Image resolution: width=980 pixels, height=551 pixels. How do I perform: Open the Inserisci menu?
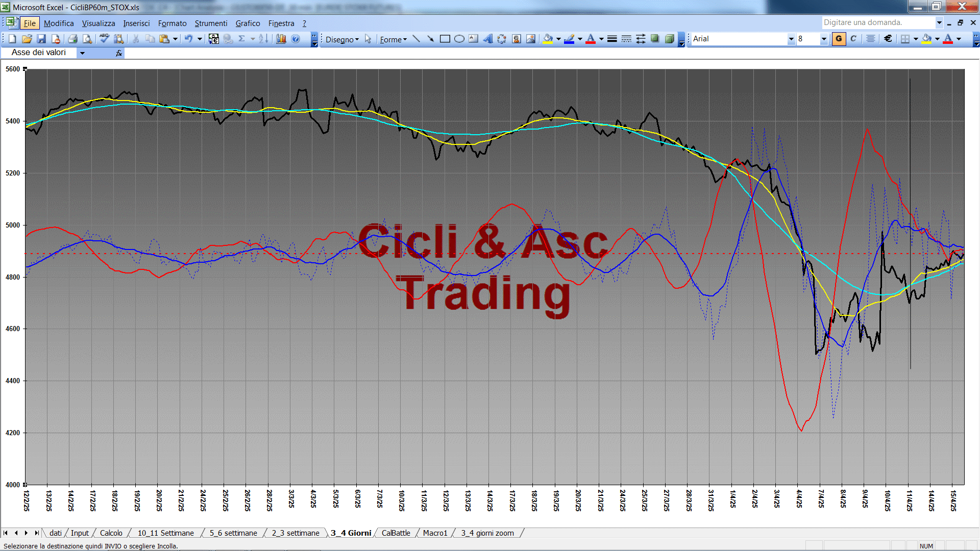136,23
